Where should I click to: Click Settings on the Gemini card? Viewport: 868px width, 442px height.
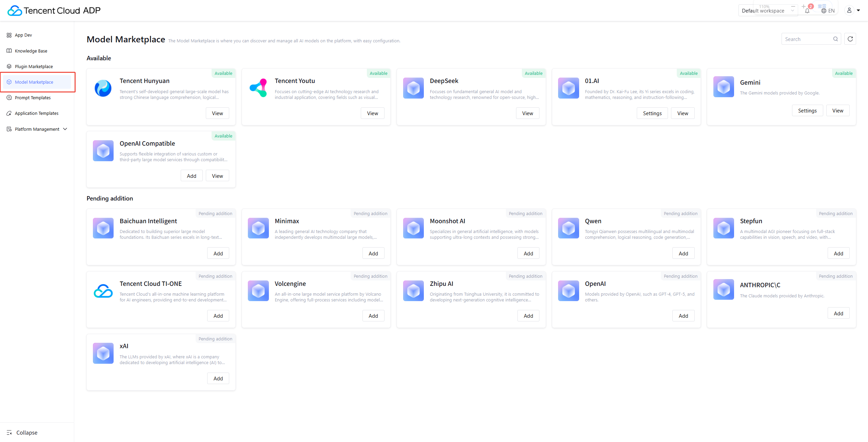(x=807, y=110)
